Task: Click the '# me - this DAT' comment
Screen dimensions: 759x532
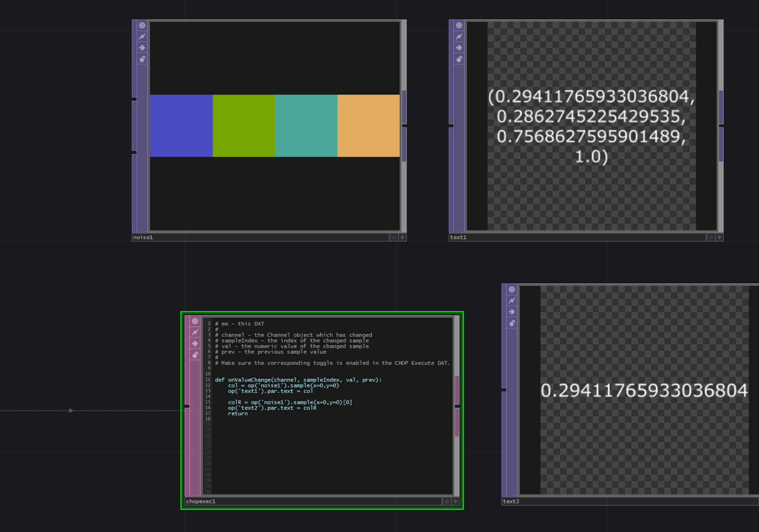Action: pos(239,324)
